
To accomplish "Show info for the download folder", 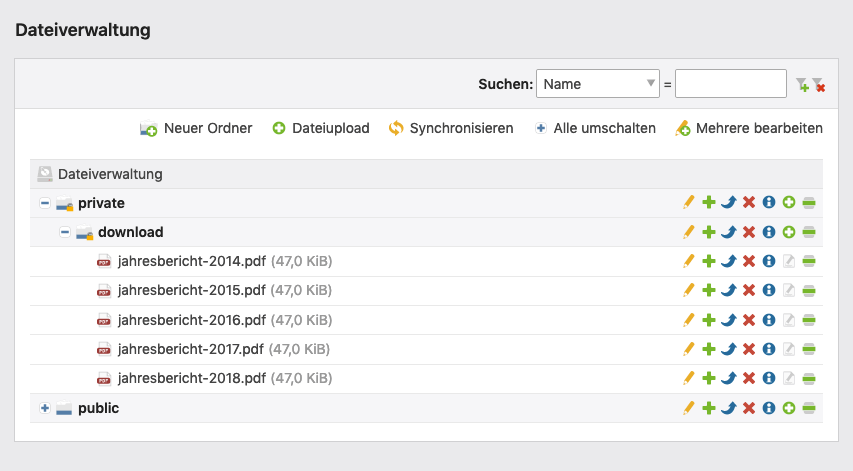I will pyautogui.click(x=769, y=232).
